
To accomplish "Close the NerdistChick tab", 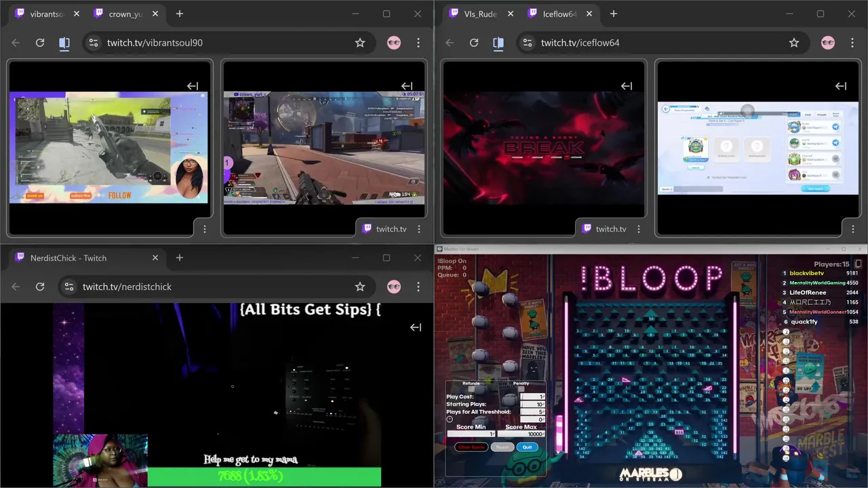I will point(155,258).
